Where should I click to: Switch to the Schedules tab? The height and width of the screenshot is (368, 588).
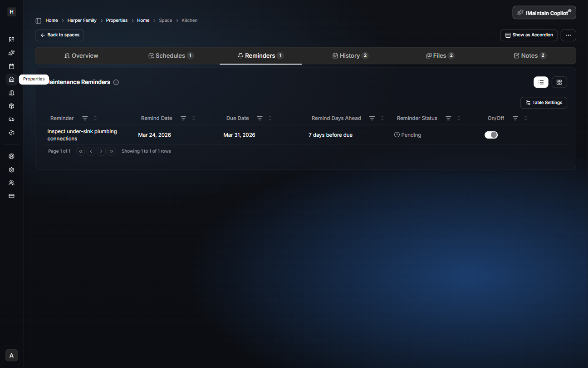[171, 56]
